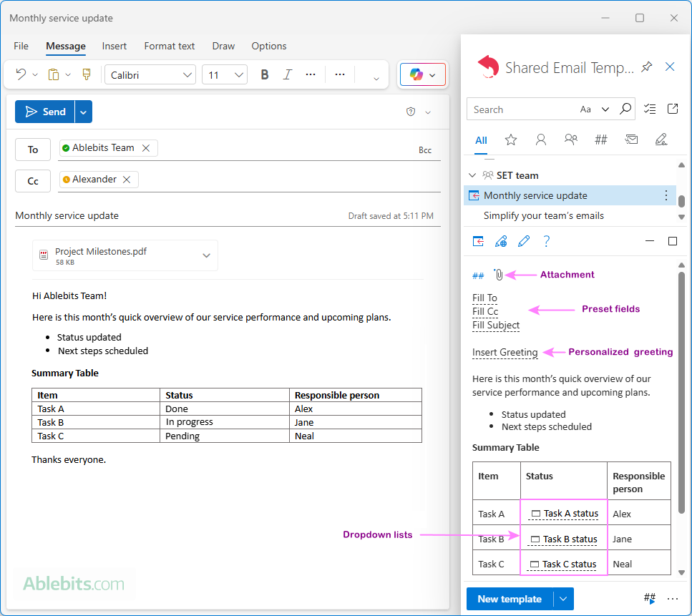Click the edit pencil icon below the template list
Image resolution: width=692 pixels, height=616 pixels.
[523, 241]
